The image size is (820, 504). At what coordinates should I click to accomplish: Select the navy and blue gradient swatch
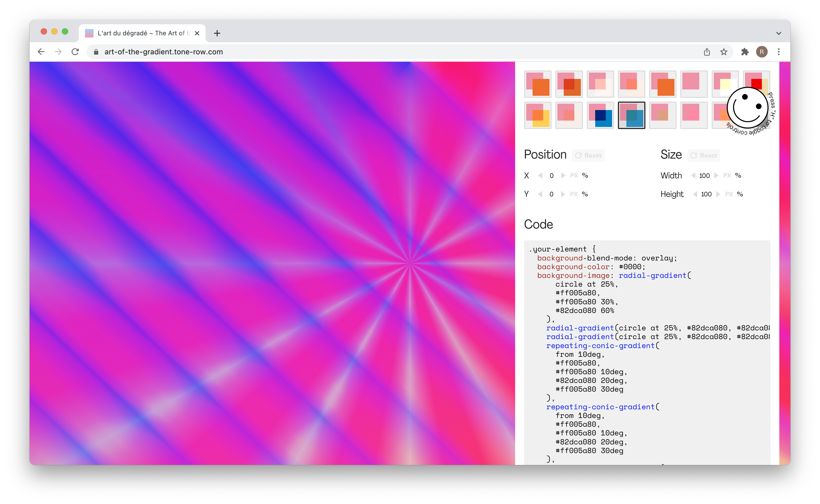pyautogui.click(x=600, y=115)
